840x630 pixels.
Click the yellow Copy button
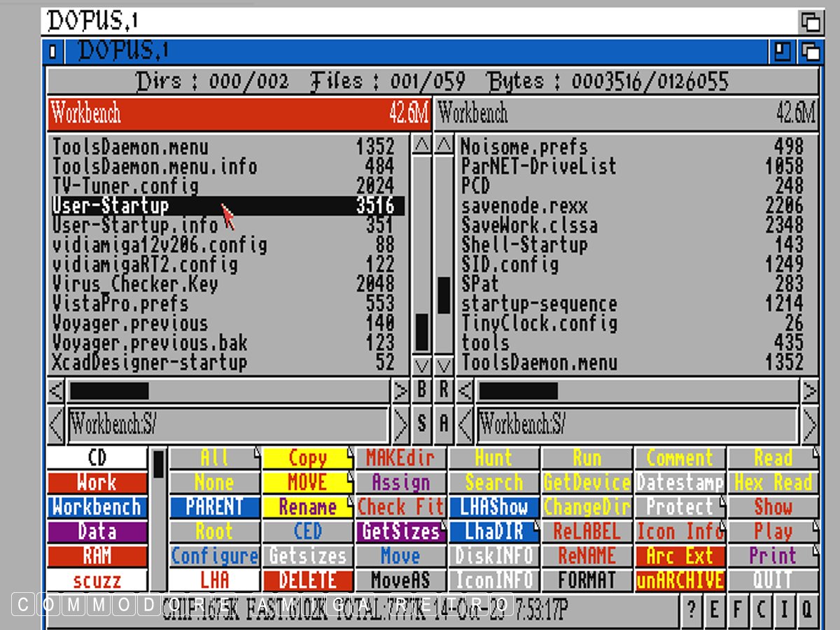click(307, 458)
